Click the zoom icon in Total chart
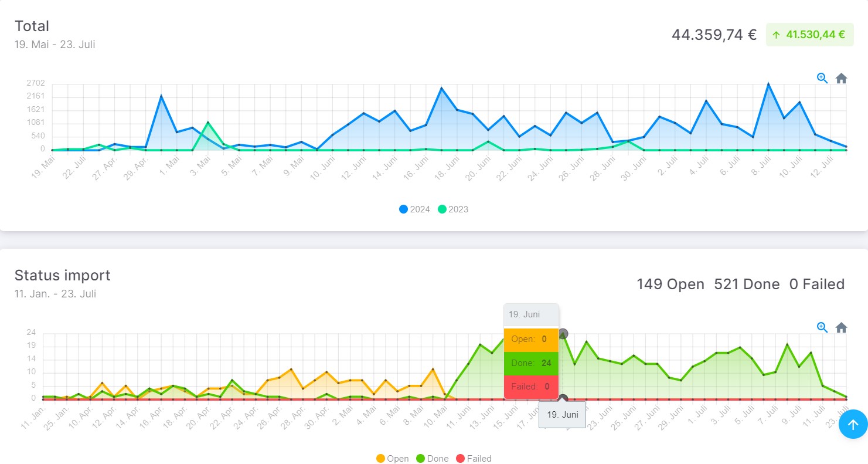 822,78
